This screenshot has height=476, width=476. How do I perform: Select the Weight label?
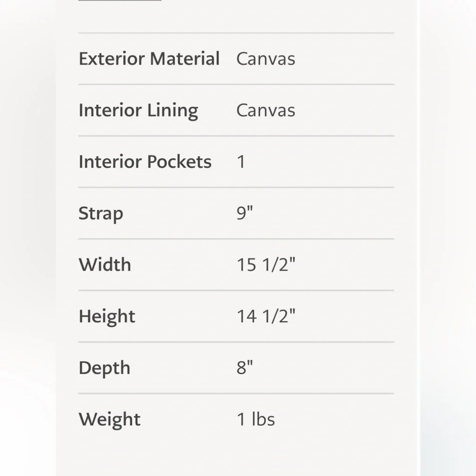tap(109, 420)
